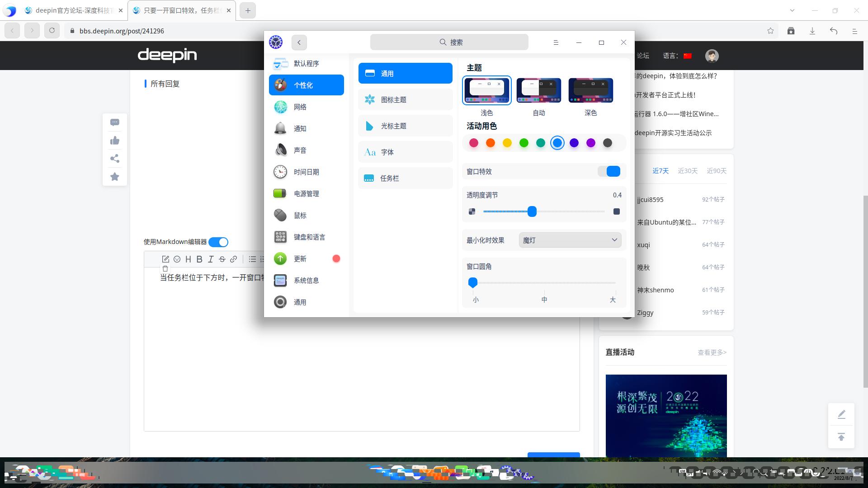The width and height of the screenshot is (868, 488).
Task: Select bold formatting in Markdown editor toolbar
Action: click(199, 259)
